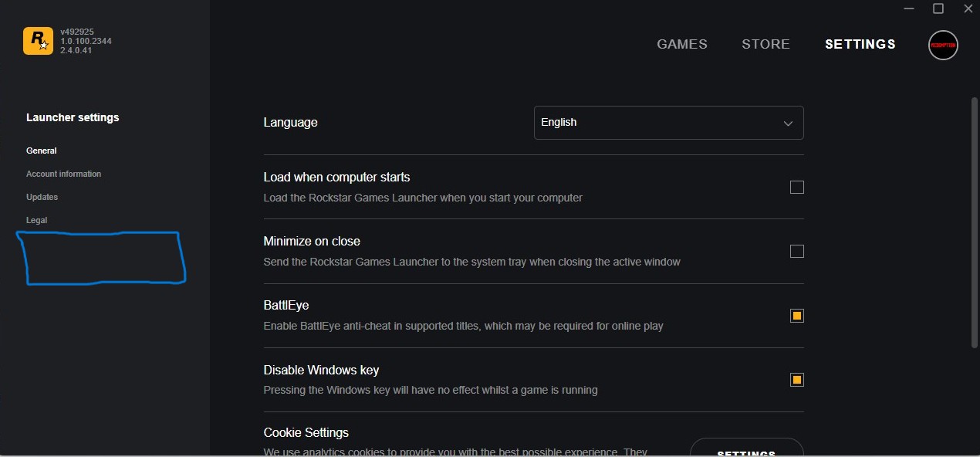This screenshot has width=980, height=457.
Task: Click the vertical scrollbar thumb
Action: pyautogui.click(x=974, y=222)
